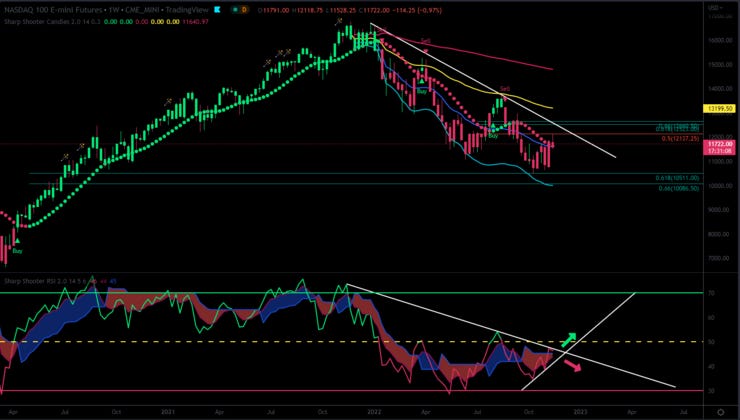Click the high price value H 12118.75
This screenshot has width=740, height=420.
306,10
